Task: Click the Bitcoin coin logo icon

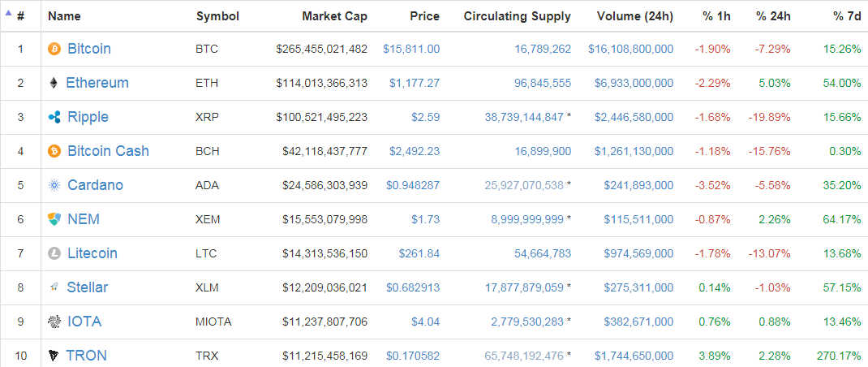Action: pos(54,49)
